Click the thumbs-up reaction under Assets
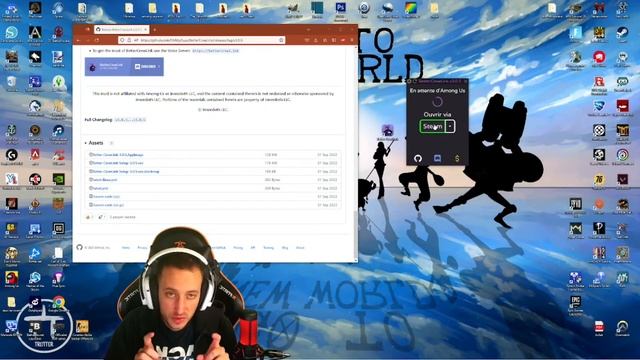The image size is (640, 360). pyautogui.click(x=89, y=217)
